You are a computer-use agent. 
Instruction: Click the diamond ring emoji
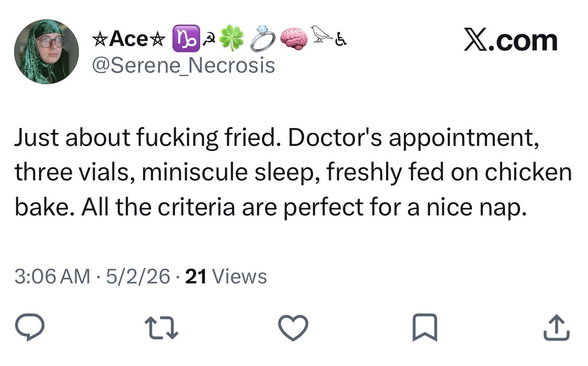pos(262,38)
